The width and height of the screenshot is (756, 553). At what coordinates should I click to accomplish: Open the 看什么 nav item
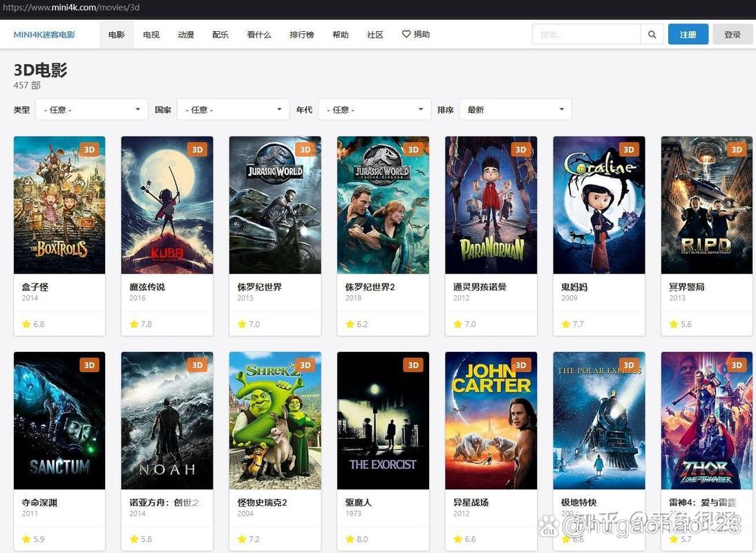click(259, 35)
